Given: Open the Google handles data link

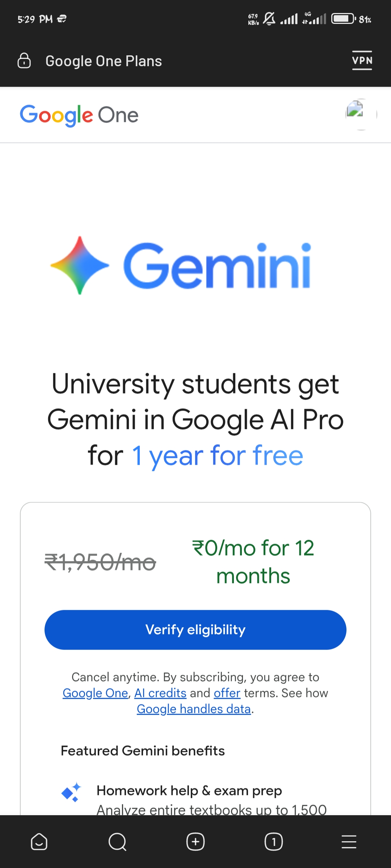Looking at the screenshot, I should tap(194, 709).
